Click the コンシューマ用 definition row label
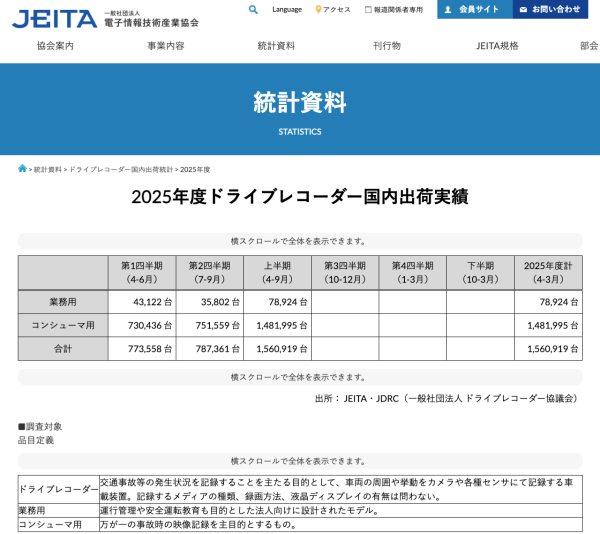The width and height of the screenshot is (600, 534). [59, 524]
